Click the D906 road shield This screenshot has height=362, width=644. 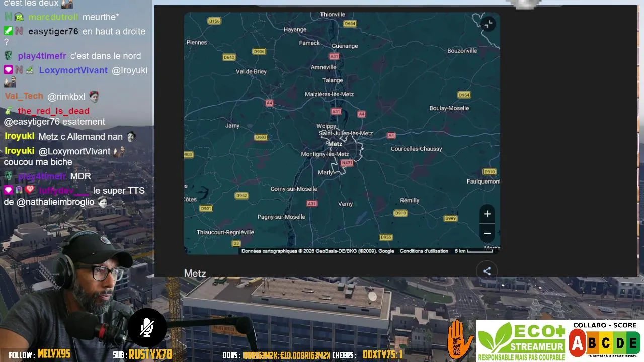click(259, 51)
